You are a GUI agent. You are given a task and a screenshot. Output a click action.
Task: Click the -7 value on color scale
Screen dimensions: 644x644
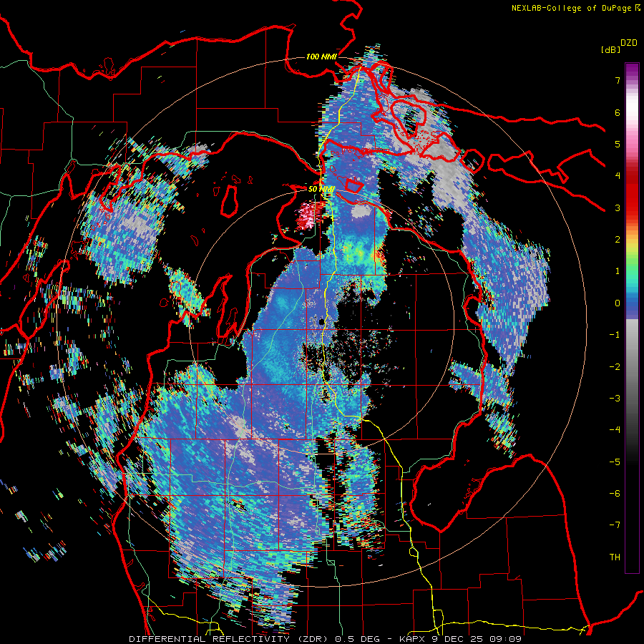[x=615, y=525]
